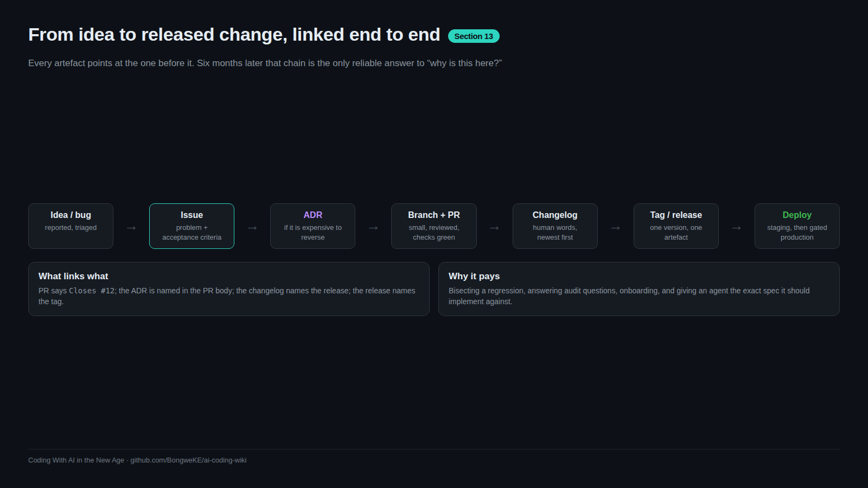Open the ADR step card
This screenshot has width=868, height=488.
click(312, 226)
